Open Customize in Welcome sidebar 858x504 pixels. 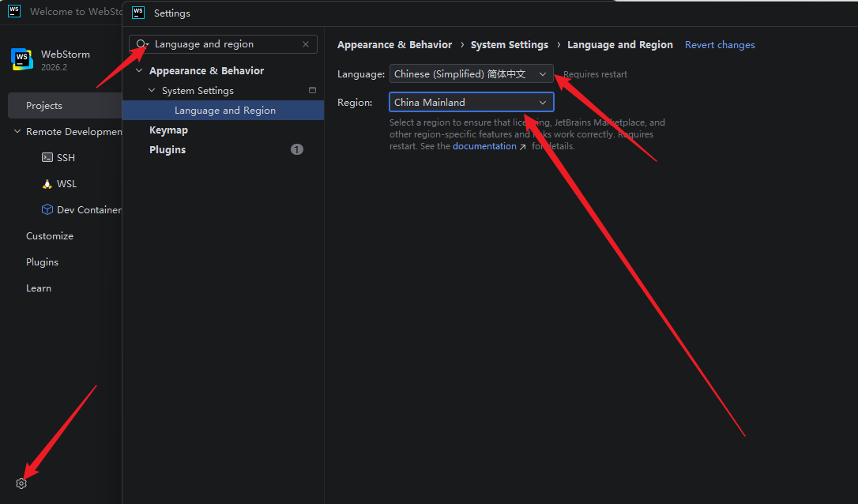click(x=50, y=236)
